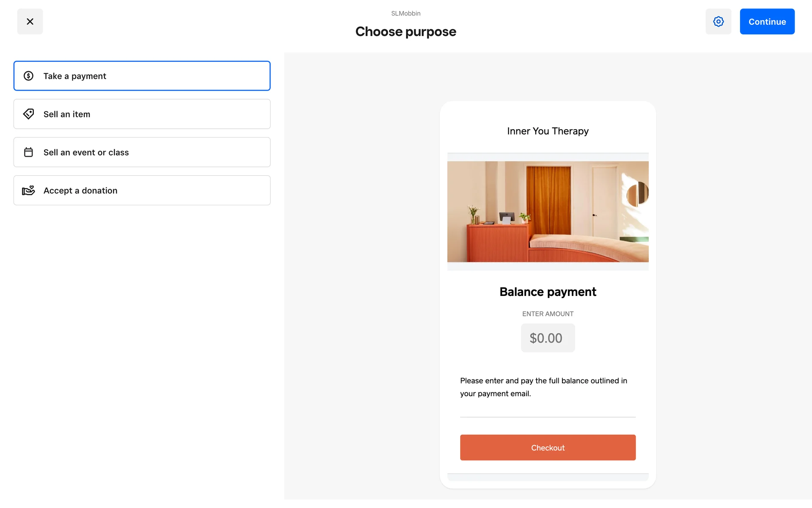Click the donation hand-heart icon
Viewport: 812px width, 508px height.
(28, 190)
